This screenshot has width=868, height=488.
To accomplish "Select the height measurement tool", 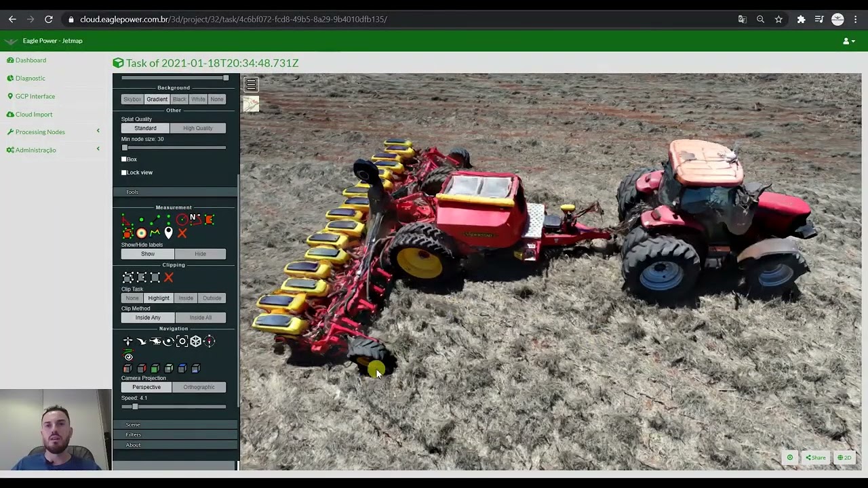I will point(168,220).
